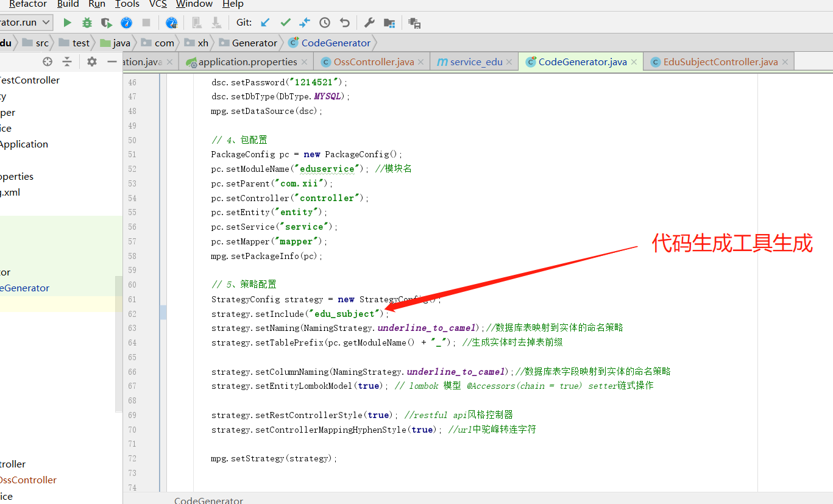833x504 pixels.
Task: Open the Tools menu
Action: pos(127,4)
